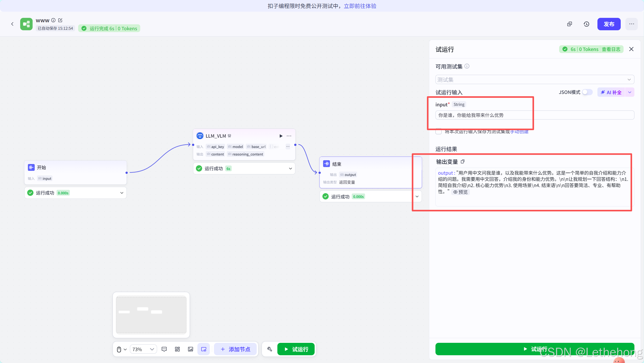
Task: Open the 测试集 dropdown
Action: [535, 80]
